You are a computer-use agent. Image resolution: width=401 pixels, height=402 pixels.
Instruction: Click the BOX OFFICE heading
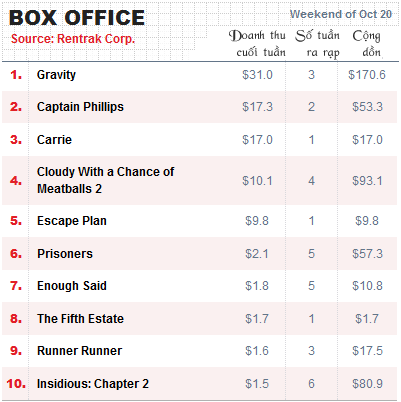(x=77, y=18)
